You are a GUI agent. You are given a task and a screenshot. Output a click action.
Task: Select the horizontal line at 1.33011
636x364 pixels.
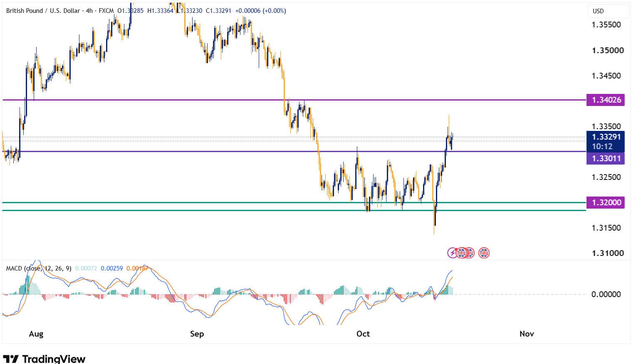tap(294, 151)
